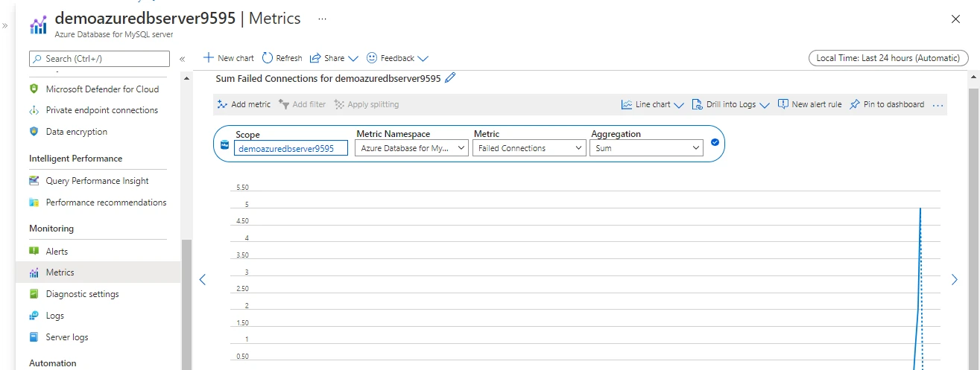Open the ellipsis menu next to Metrics title
This screenshot has width=980, height=370.
click(x=322, y=18)
